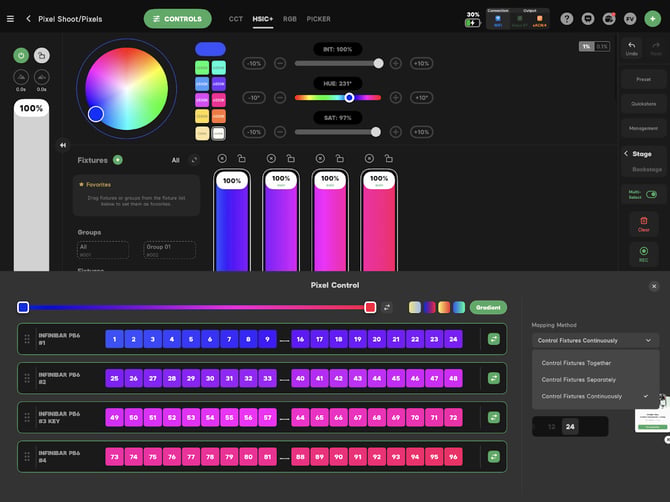Viewport: 670px width, 502px height.
Task: Click the refresh icon next to All
Action: 194,160
